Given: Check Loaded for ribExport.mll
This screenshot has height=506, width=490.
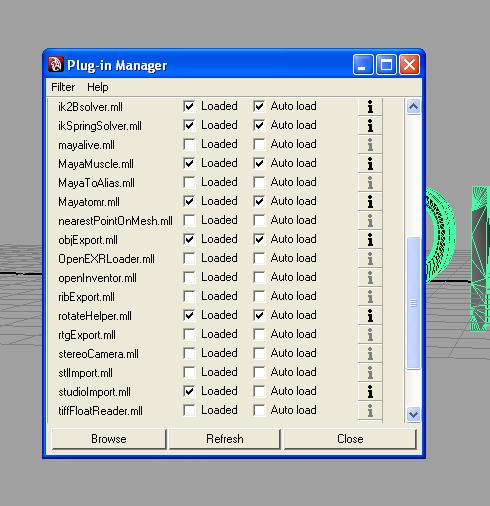Looking at the screenshot, I should point(189,296).
